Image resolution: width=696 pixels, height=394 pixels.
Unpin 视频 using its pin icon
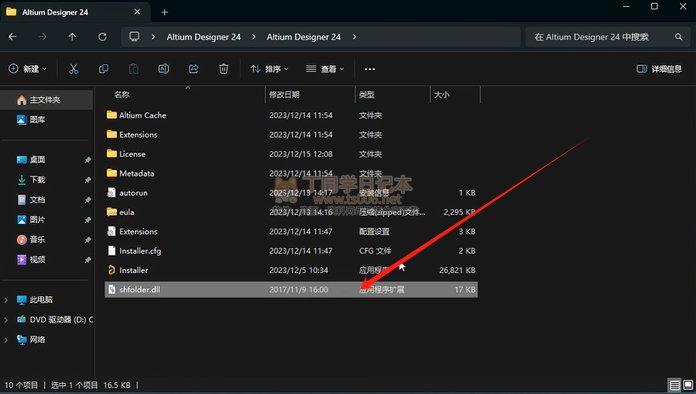tap(88, 260)
